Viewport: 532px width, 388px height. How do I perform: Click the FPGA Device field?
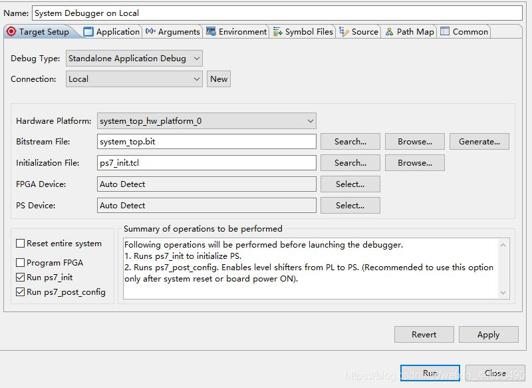[x=207, y=185]
